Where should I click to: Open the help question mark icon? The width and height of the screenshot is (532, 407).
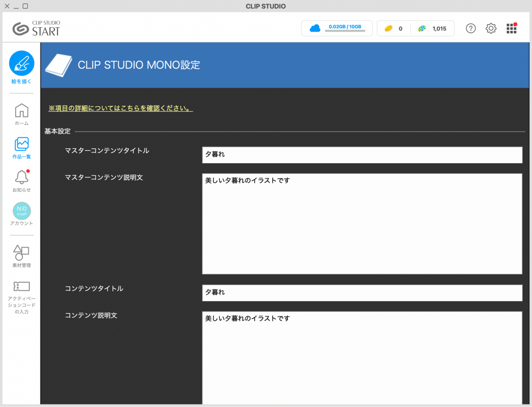[471, 28]
